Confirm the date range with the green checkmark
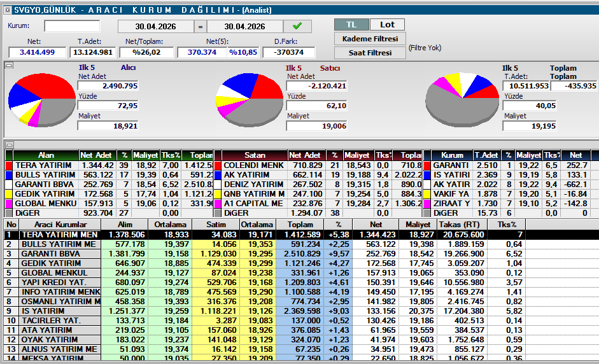The image size is (599, 364). coord(297,26)
